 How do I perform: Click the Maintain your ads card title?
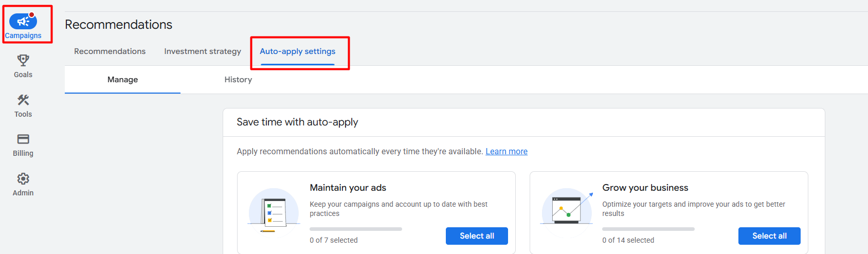[348, 188]
